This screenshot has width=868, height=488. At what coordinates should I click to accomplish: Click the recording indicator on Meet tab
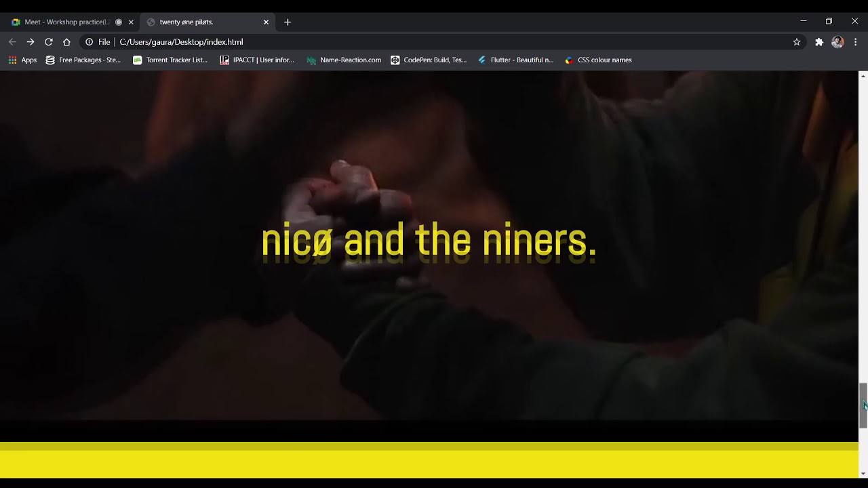click(x=119, y=22)
